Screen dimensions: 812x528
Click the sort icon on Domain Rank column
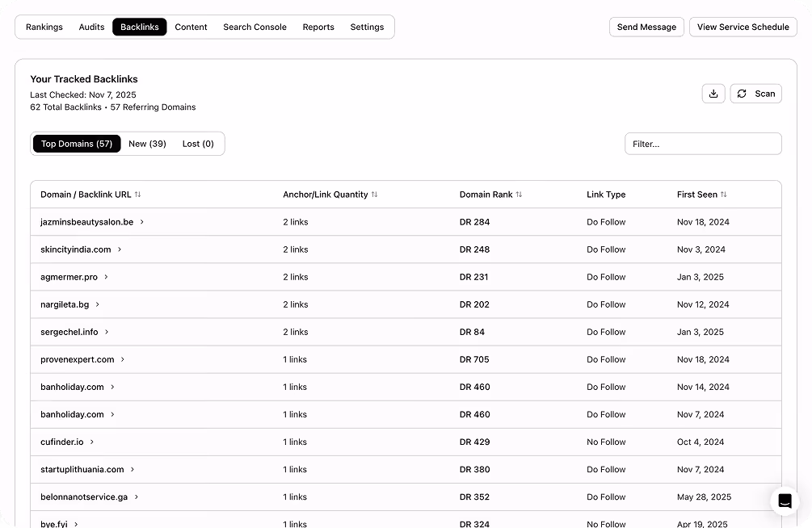(x=519, y=194)
